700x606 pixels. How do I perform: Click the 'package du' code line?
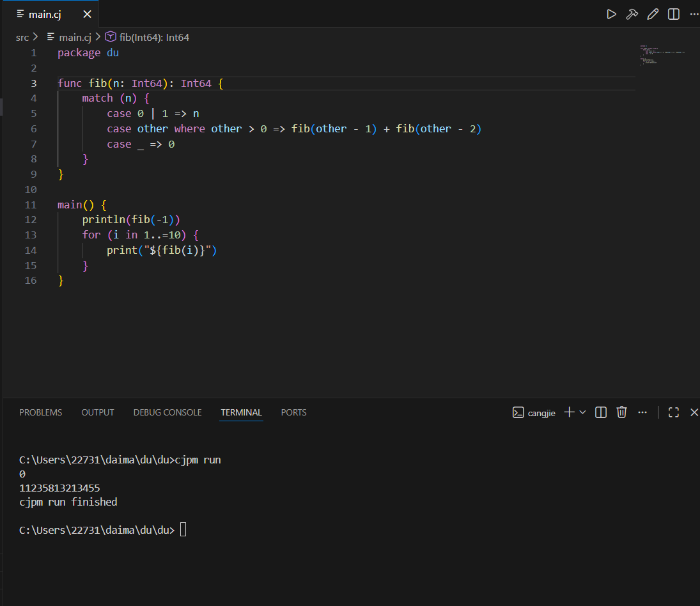[88, 52]
